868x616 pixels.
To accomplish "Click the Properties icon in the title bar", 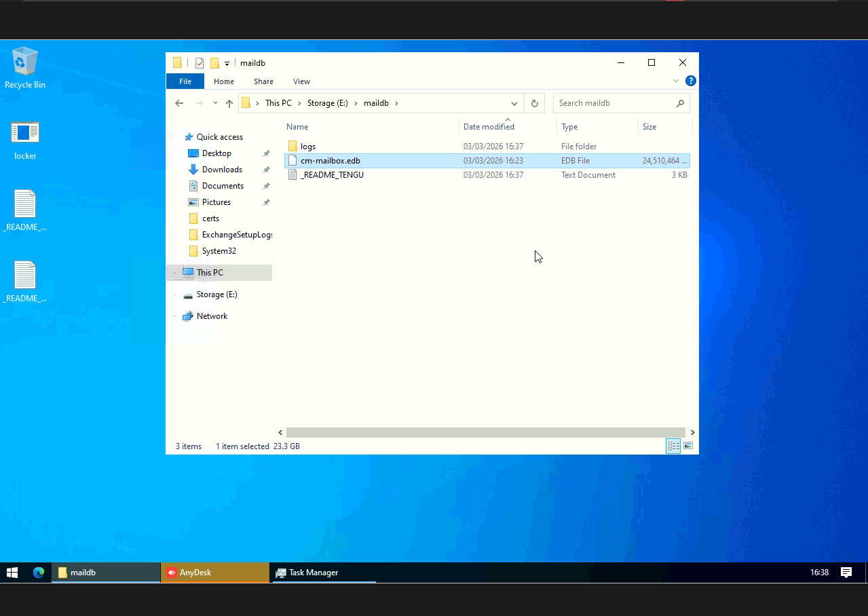I will [200, 63].
